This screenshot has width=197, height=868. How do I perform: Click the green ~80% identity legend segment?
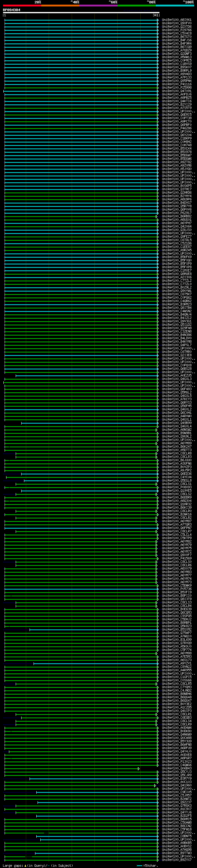tap(137, 6)
